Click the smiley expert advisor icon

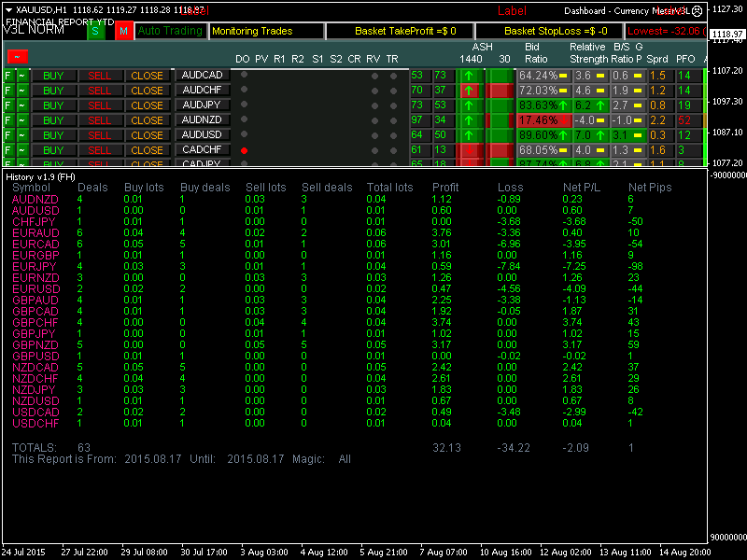[697, 11]
